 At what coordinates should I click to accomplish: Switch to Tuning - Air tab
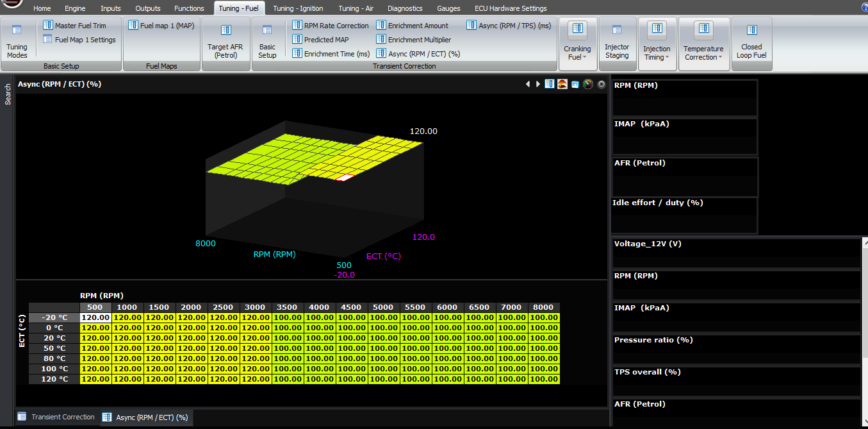tap(356, 8)
